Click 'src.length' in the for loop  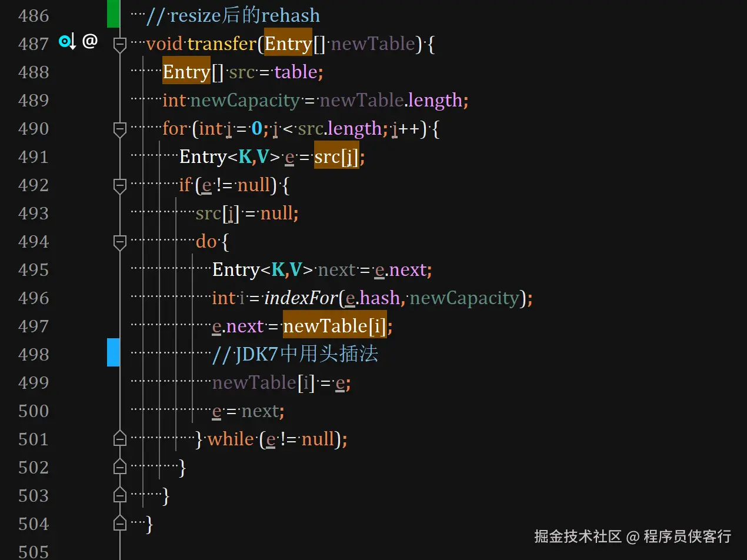340,129
